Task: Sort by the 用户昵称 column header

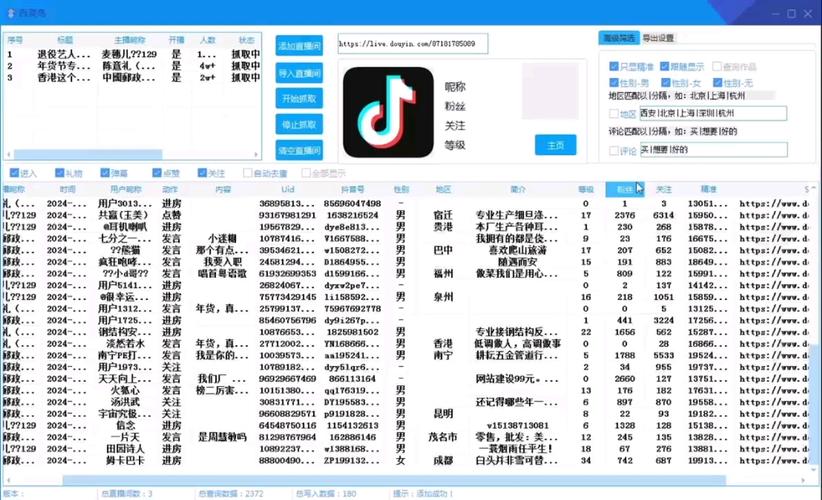Action: (126, 189)
